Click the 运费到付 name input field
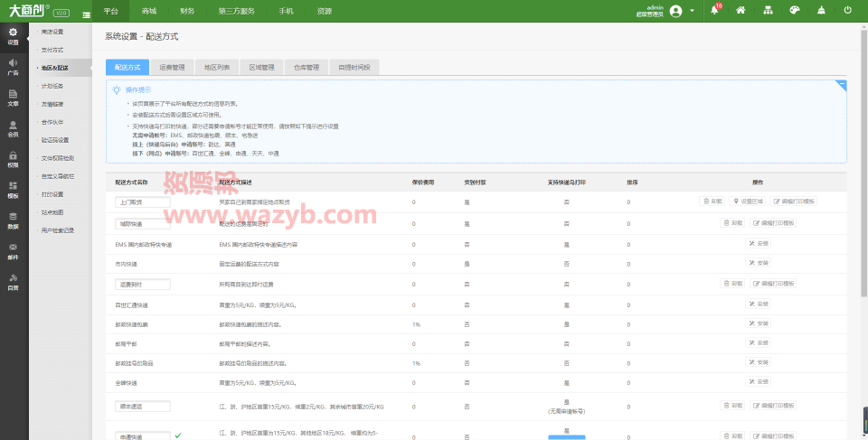The width and height of the screenshot is (868, 440). [x=143, y=284]
